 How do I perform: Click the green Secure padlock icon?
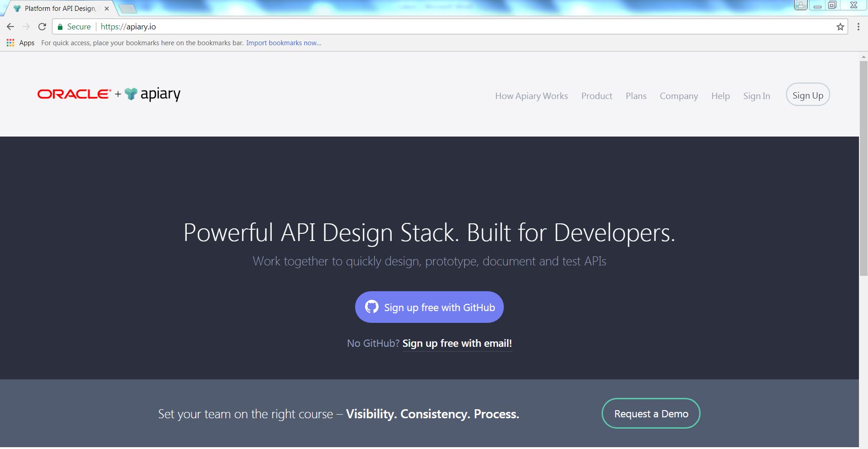click(x=60, y=27)
